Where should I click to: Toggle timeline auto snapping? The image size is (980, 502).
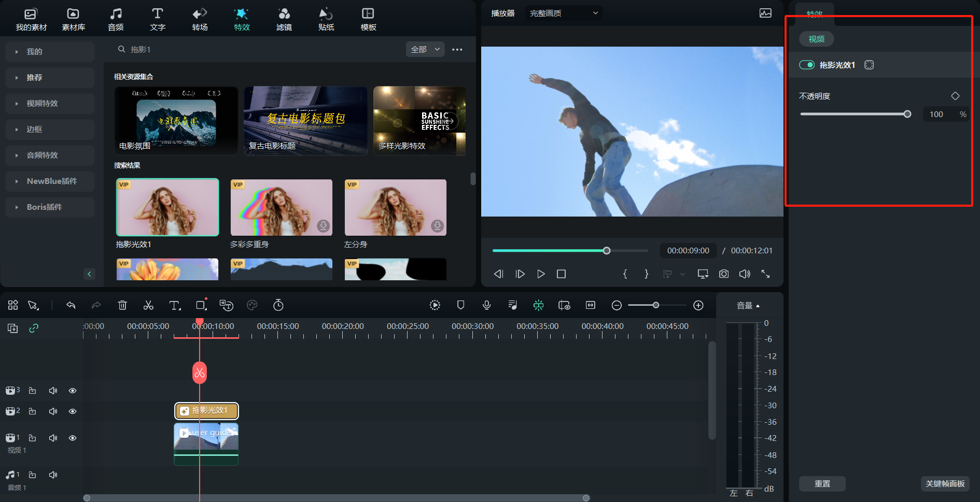(x=539, y=305)
